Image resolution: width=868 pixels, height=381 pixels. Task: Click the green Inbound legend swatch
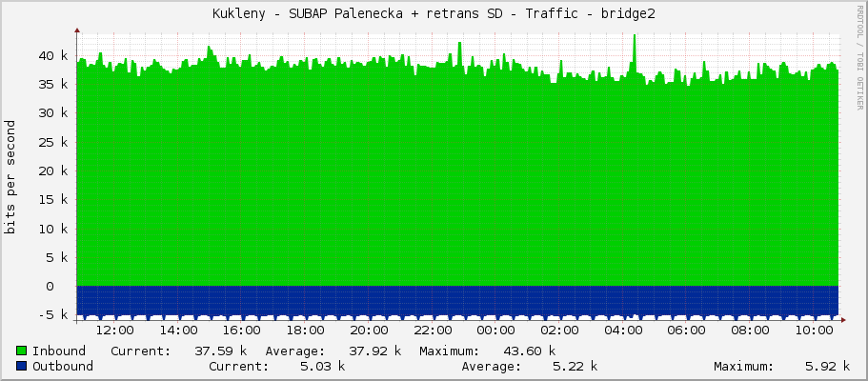[x=22, y=351]
